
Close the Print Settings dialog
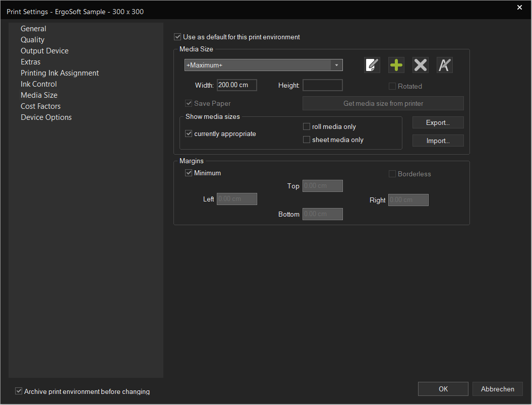[519, 8]
